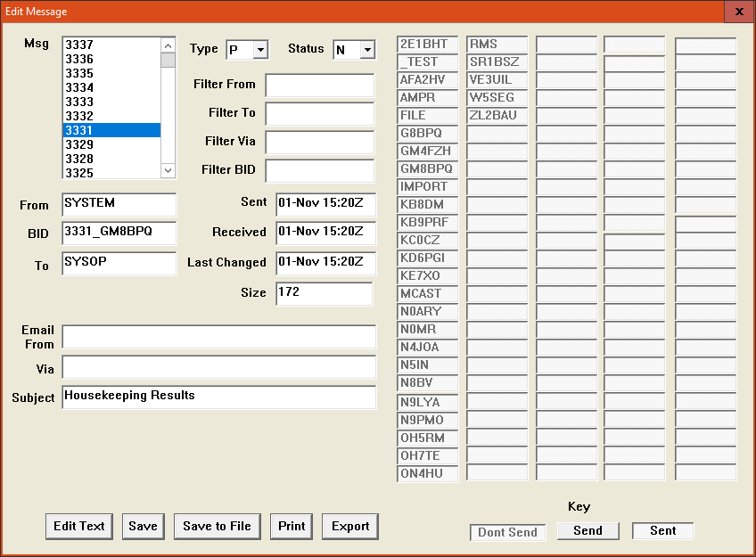Click the Subject text field
The image size is (756, 557).
219,397
